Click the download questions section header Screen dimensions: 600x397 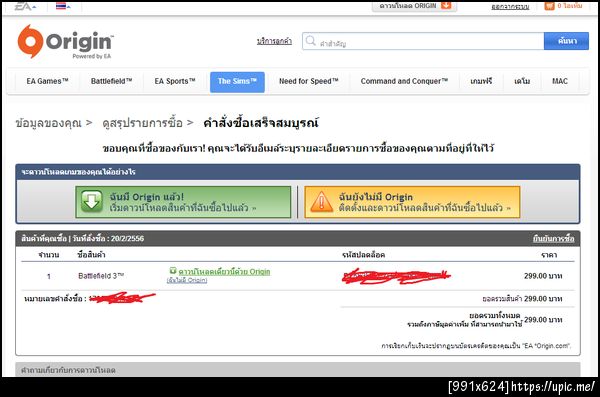coord(298,369)
